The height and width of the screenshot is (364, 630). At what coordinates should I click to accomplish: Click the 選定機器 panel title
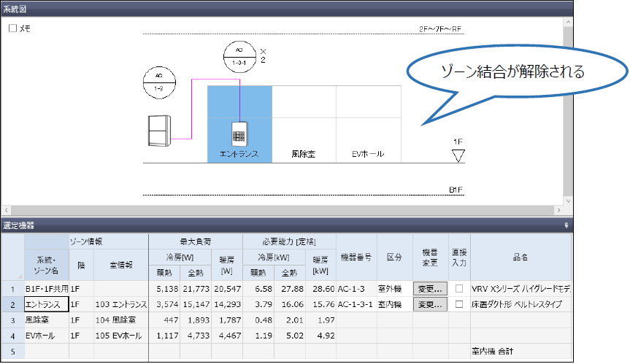click(x=19, y=226)
